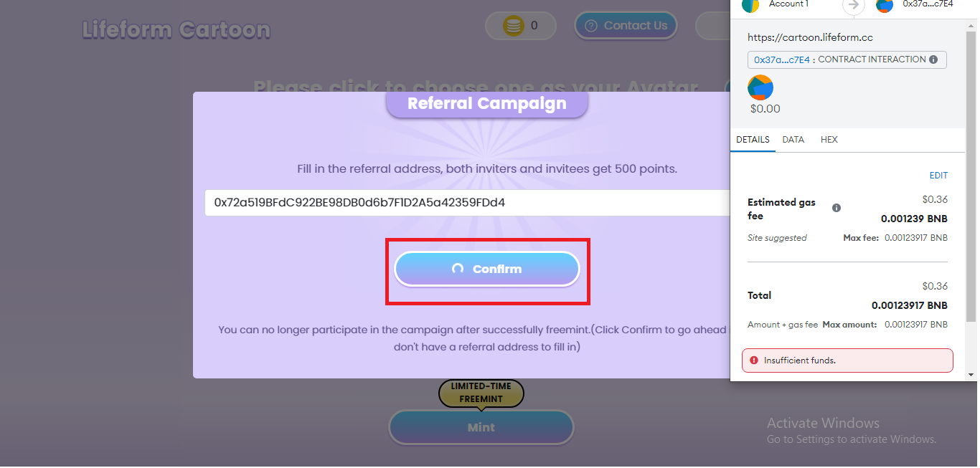Click the Mint button

pos(481,427)
